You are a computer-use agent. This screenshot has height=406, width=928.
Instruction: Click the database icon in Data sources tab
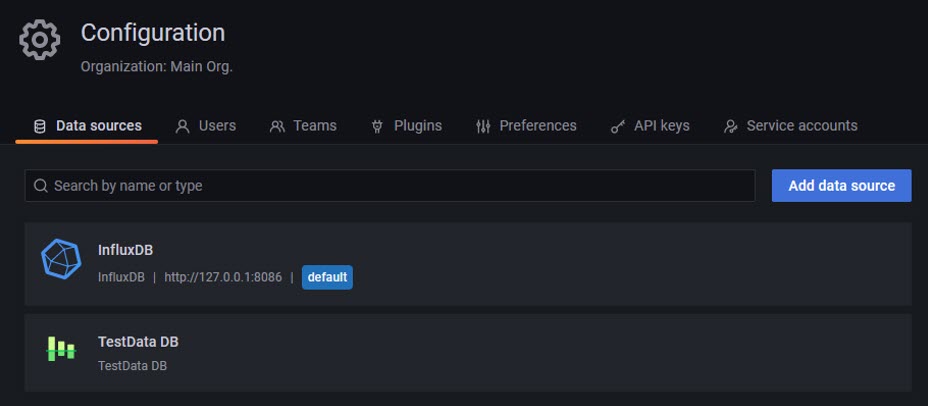pos(40,126)
